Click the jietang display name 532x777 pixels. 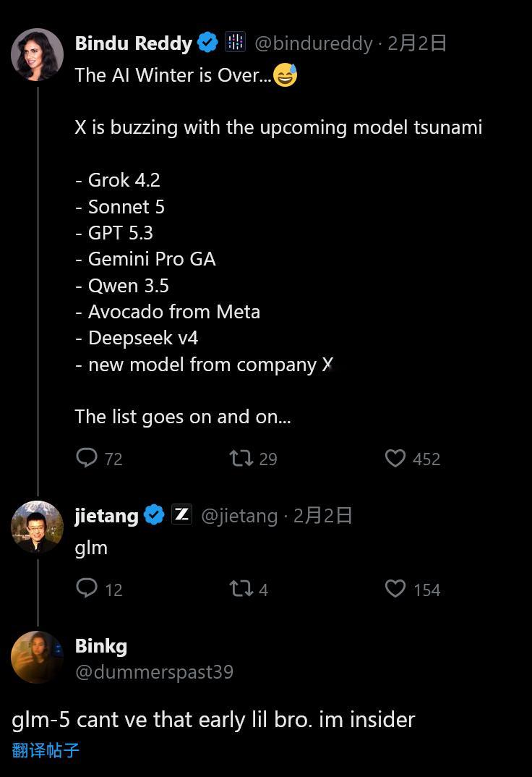(x=106, y=516)
